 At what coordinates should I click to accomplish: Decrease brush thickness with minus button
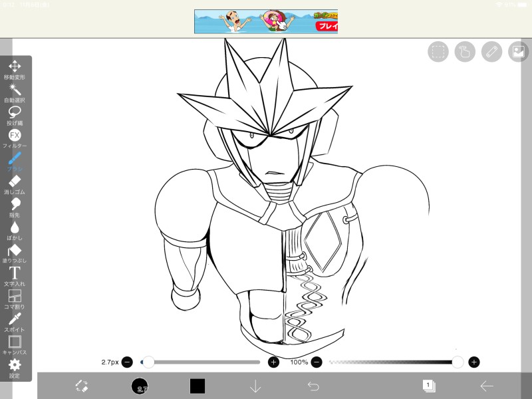click(x=127, y=362)
